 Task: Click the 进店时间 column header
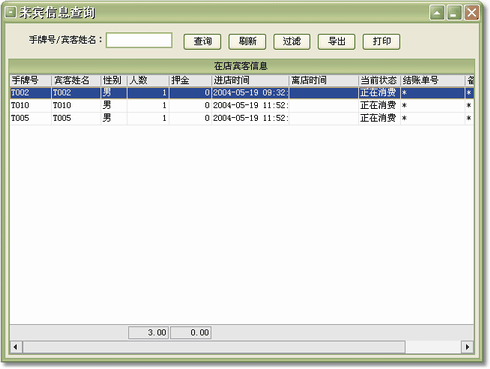tap(250, 80)
